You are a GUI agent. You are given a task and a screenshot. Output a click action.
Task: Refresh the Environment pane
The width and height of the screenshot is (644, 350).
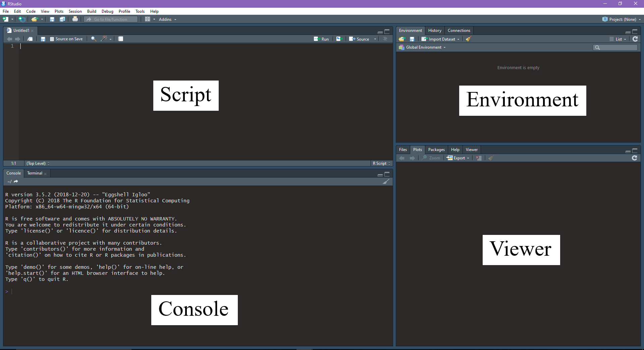click(635, 39)
